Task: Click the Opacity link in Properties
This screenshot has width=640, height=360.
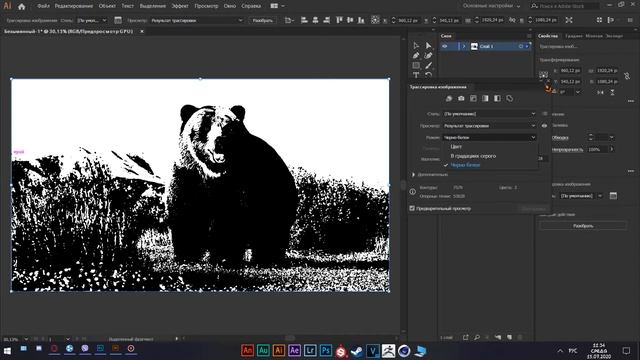Action: coord(567,149)
